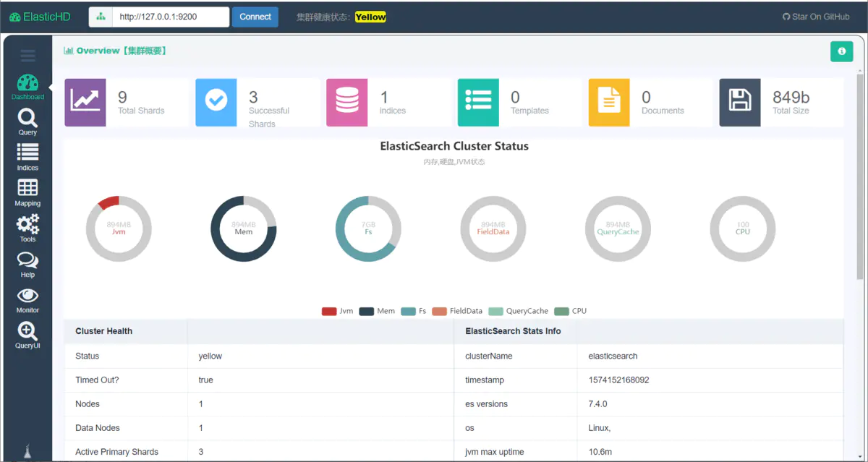Click the ElasticSearch Cluster Status title
Image resolution: width=868 pixels, height=462 pixels.
[454, 146]
